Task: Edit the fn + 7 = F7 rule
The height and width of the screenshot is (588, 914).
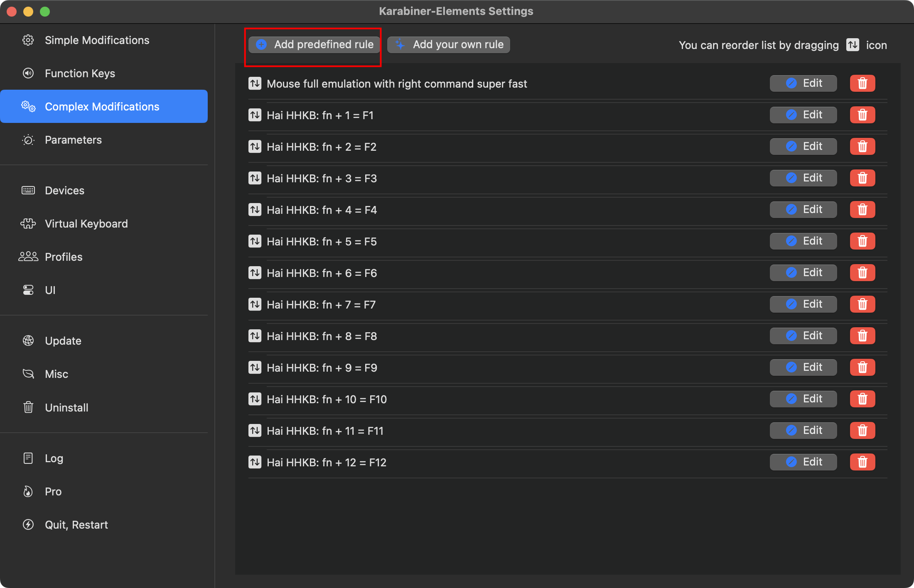Action: coord(803,304)
